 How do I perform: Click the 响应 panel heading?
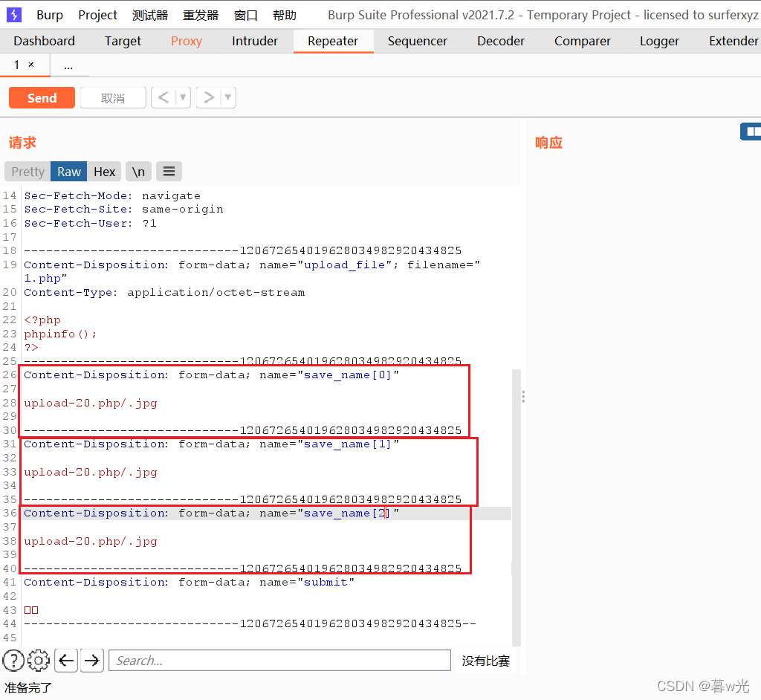point(548,143)
